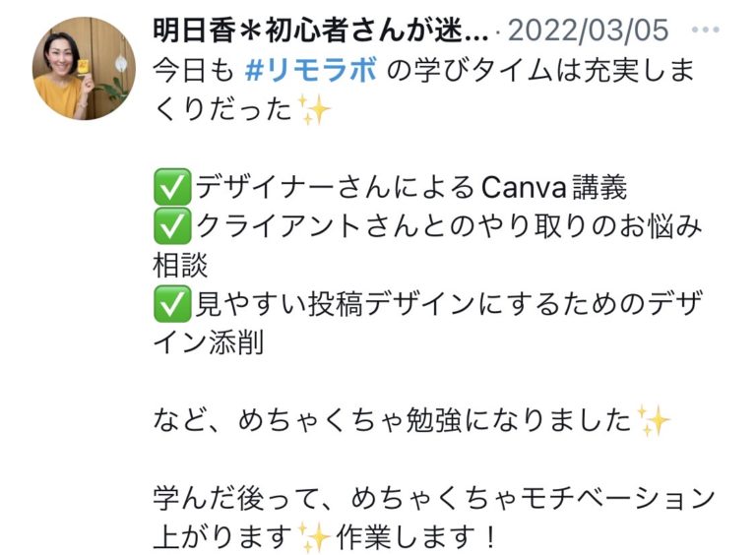This screenshot has width=756, height=555.
Task: Click the #リモラボ hashtag link
Action: pyautogui.click(x=311, y=70)
